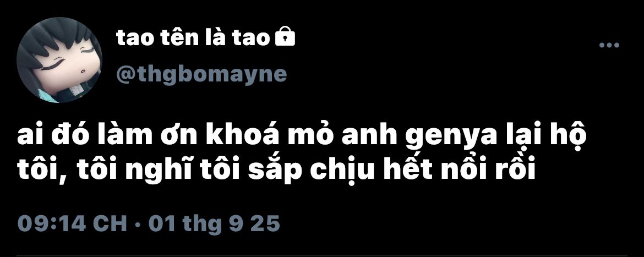This screenshot has width=644, height=257.
Task: Click the padlock protected-account icon
Action: (x=284, y=37)
